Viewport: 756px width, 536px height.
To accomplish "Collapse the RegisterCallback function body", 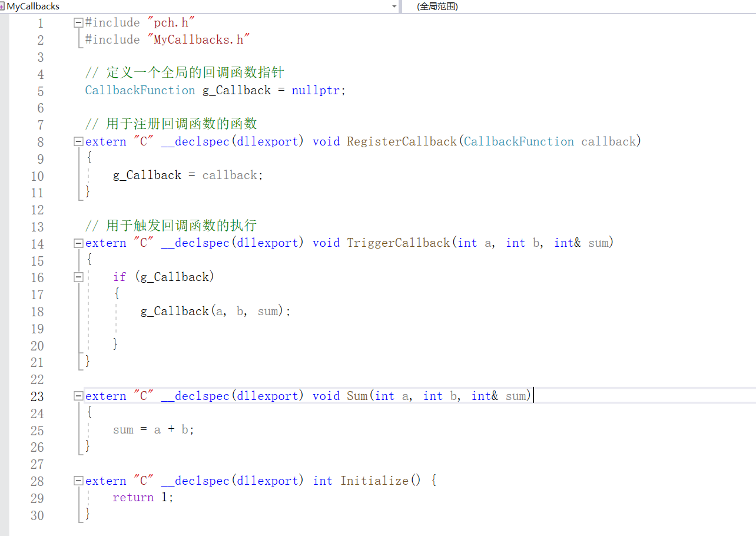I will pos(78,141).
